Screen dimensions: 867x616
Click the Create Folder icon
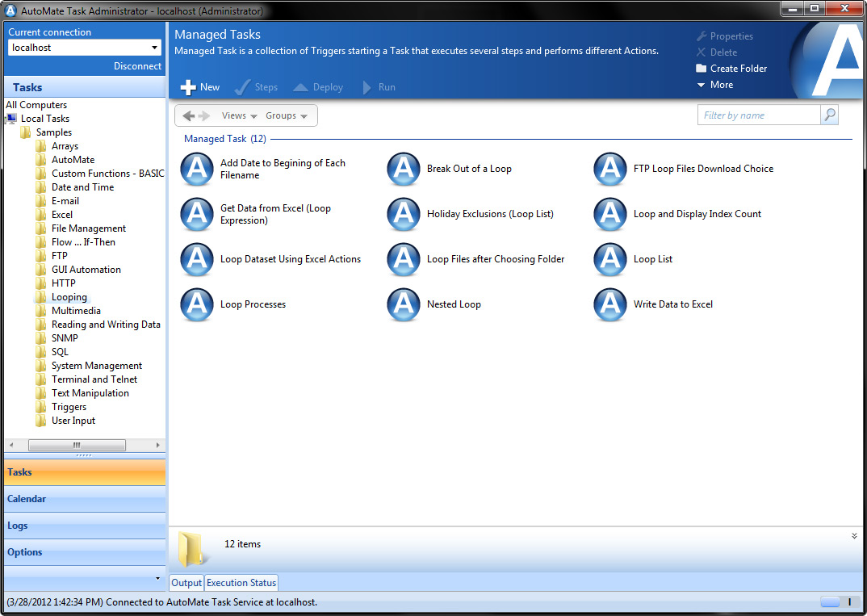click(702, 69)
